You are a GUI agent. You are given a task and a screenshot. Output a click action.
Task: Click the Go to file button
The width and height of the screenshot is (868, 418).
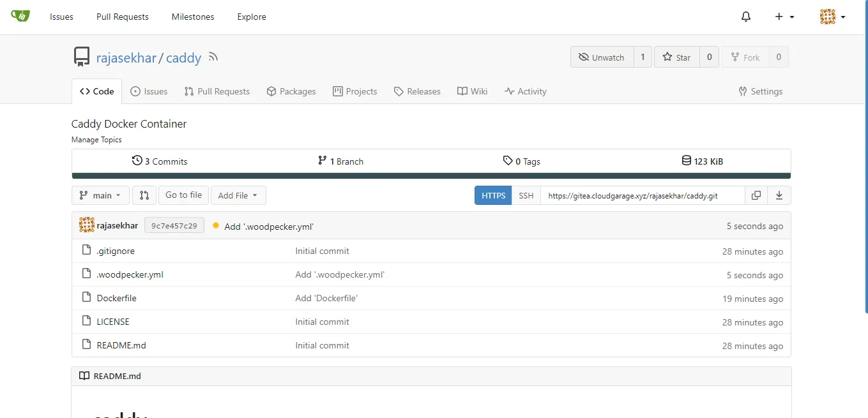click(183, 195)
